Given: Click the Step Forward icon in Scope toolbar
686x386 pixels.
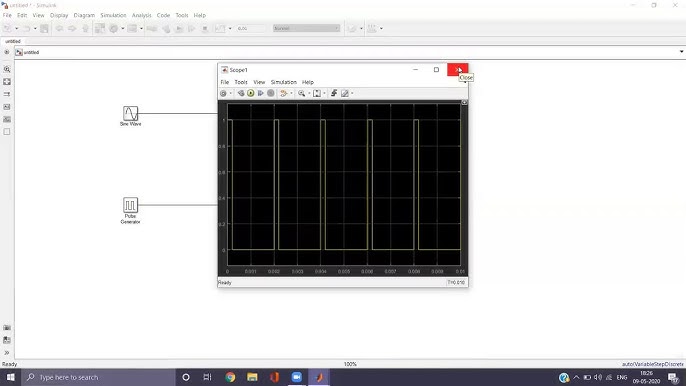Looking at the screenshot, I should click(261, 93).
